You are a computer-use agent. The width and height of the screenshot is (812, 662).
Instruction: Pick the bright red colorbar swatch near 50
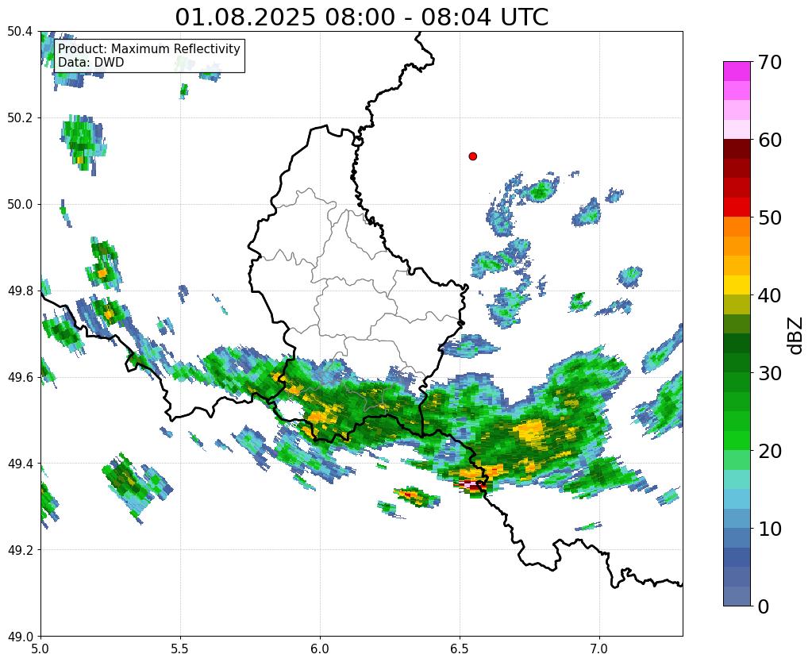coord(737,207)
